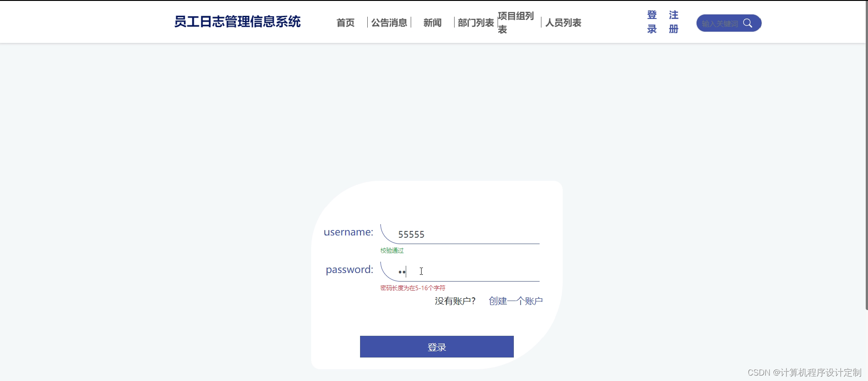Follow the 创建一个账户 link
This screenshot has width=868, height=381.
click(x=516, y=301)
